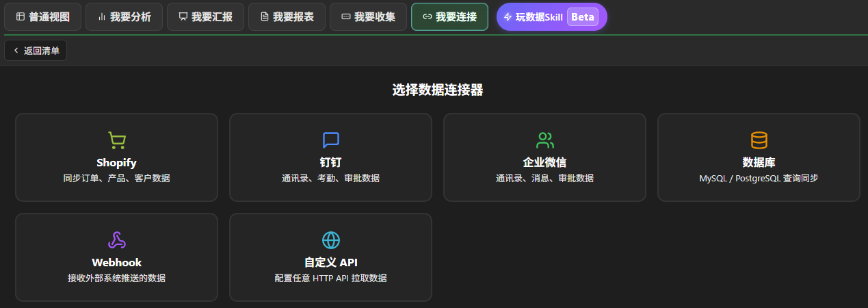Open the 我要汇报 tab
Screen dimensions: 868x308
[205, 17]
